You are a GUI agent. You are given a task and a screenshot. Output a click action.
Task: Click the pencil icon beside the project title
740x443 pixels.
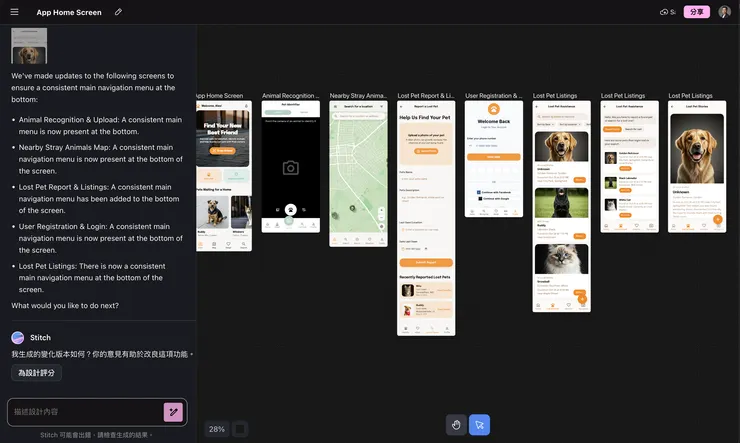pos(118,12)
